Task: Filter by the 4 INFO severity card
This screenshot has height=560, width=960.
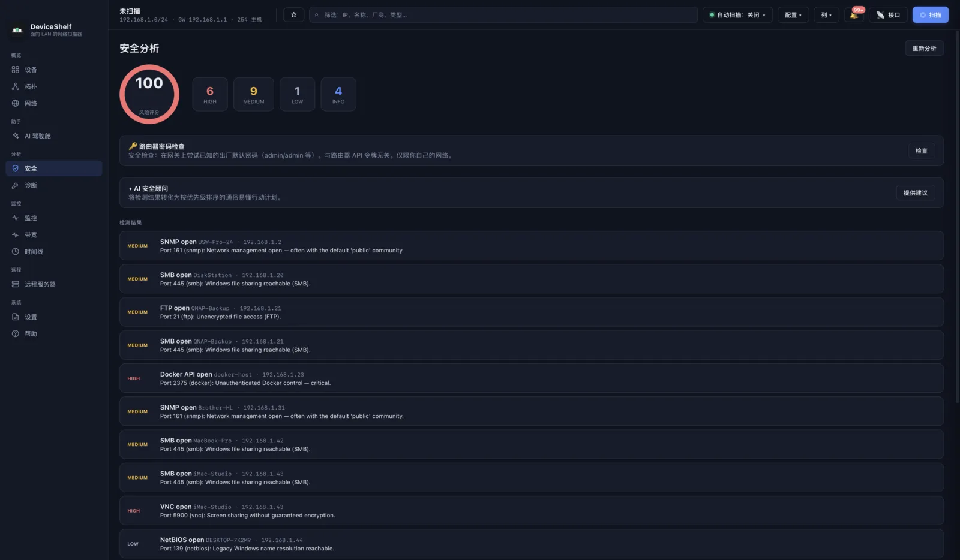Action: point(338,94)
